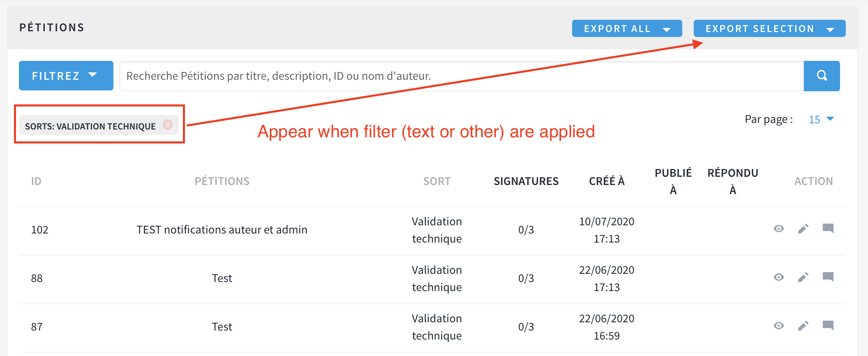Edit petition 88 with pencil icon
This screenshot has height=356, width=868.
pyautogui.click(x=803, y=277)
